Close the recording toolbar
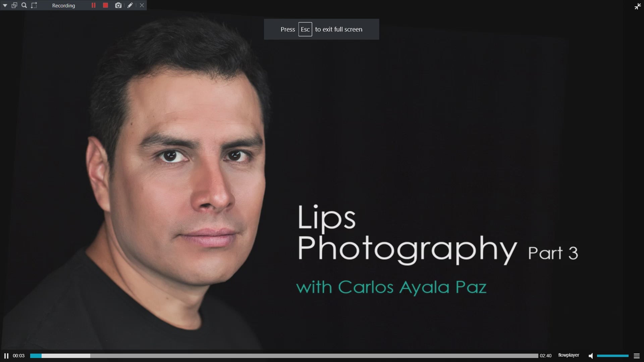This screenshot has width=644, height=362. 142,5
